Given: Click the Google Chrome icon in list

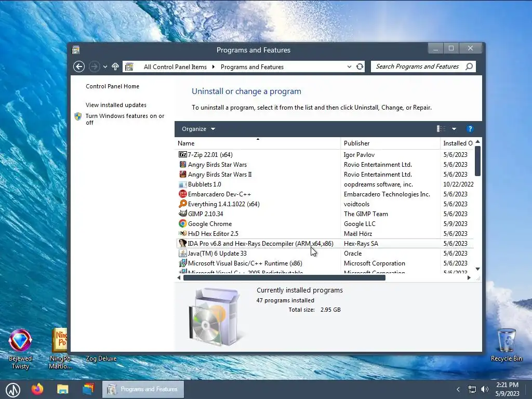Looking at the screenshot, I should (182, 223).
